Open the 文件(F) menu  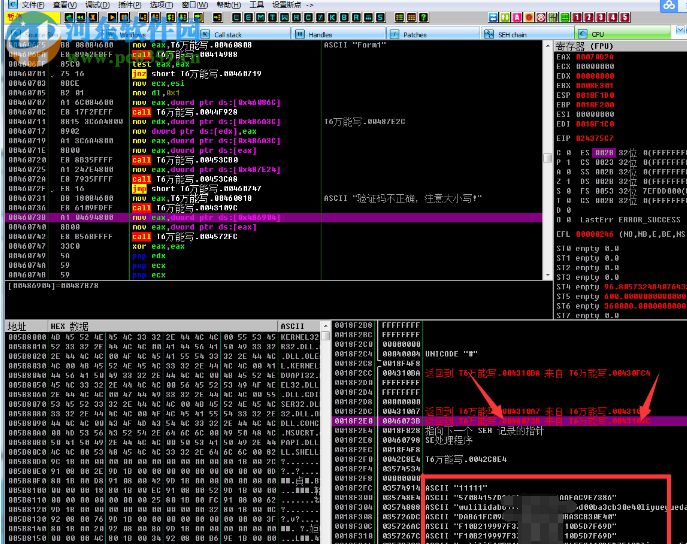[32, 5]
